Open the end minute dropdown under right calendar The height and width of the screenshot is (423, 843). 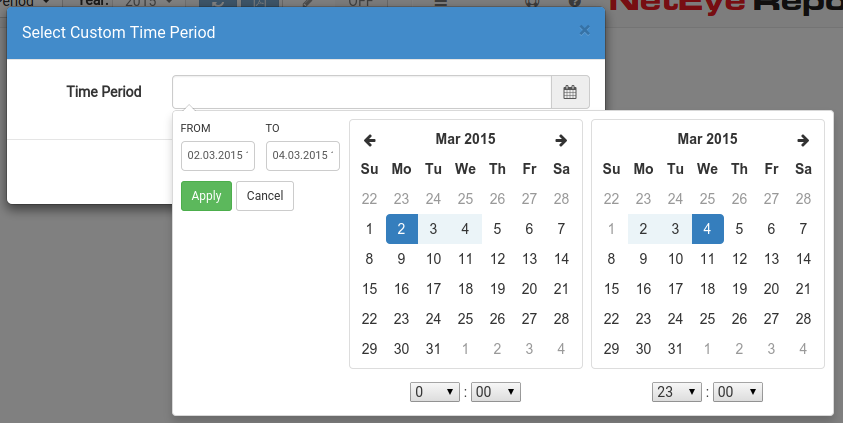738,392
